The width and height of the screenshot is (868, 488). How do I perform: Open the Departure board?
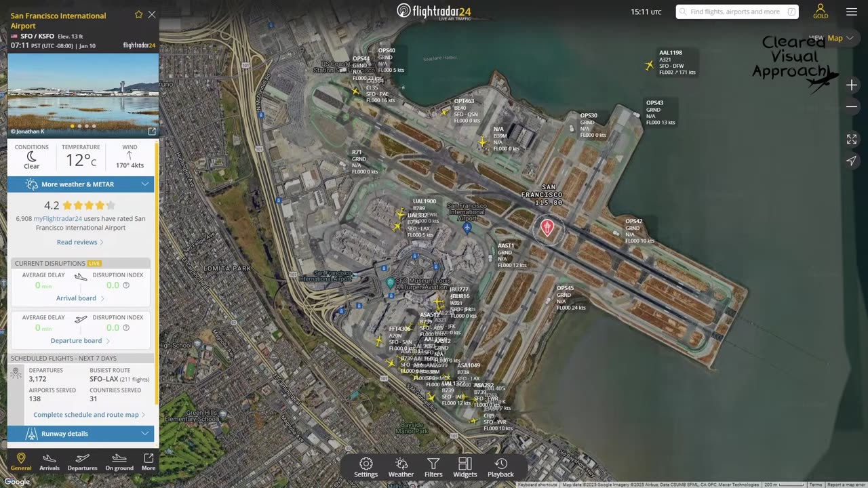coord(80,341)
